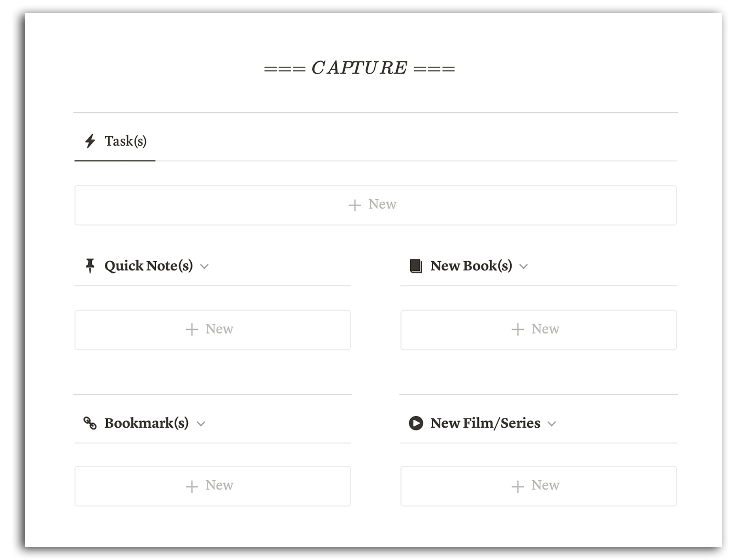
Task: Create a new task with the wide New button
Action: click(375, 205)
